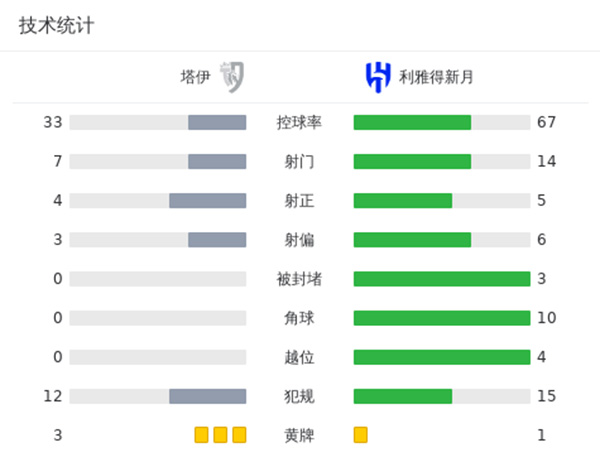Click 利雅得新月's single yellow card icon
600x462 pixels.
[x=361, y=435]
